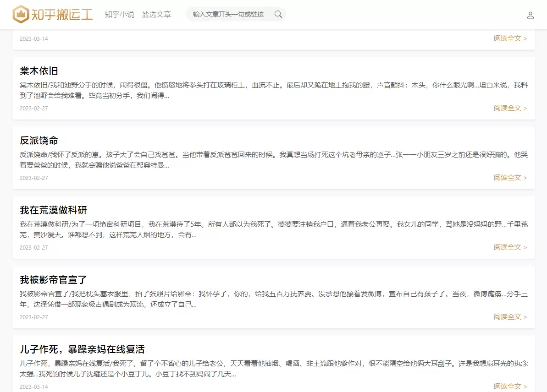Open the 盐选文章 menu item
Screen dimensions: 547x392
point(156,14)
